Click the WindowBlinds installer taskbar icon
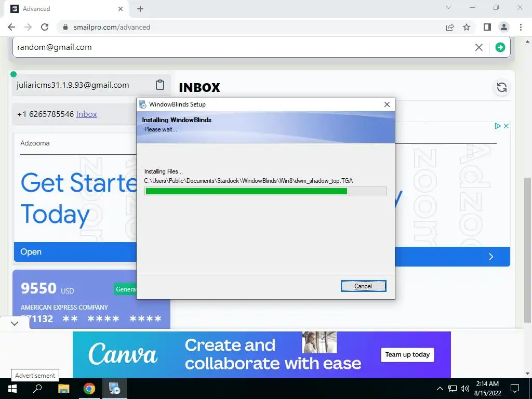 (x=114, y=389)
